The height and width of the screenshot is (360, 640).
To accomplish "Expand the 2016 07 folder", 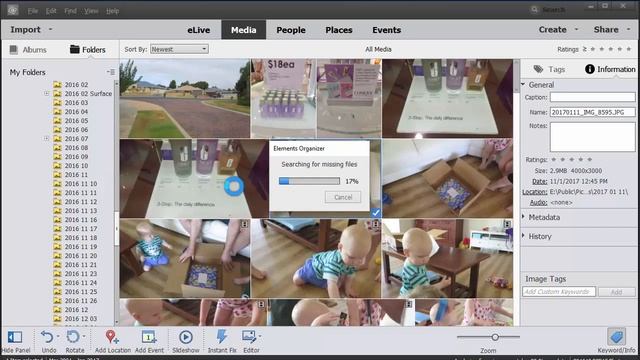I will 47,138.
